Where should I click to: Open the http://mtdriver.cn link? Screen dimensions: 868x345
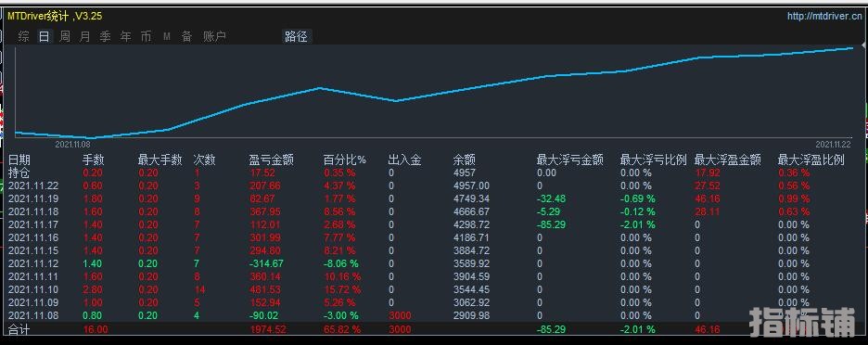[x=824, y=17]
